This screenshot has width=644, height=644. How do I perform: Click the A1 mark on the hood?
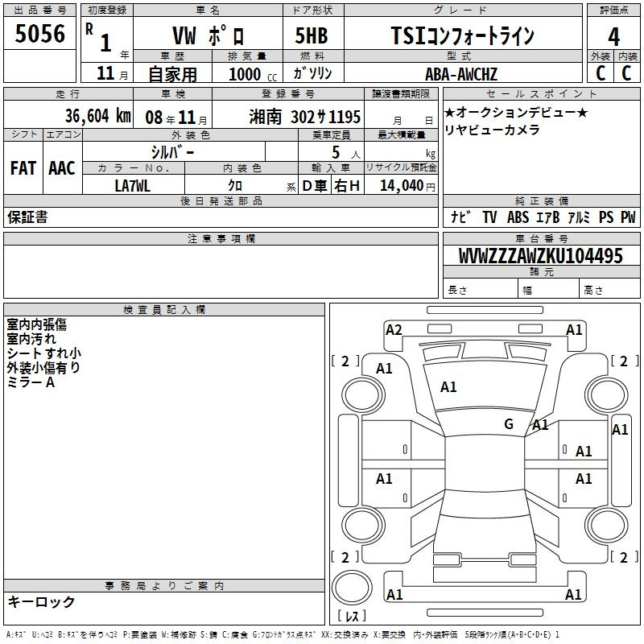[448, 387]
